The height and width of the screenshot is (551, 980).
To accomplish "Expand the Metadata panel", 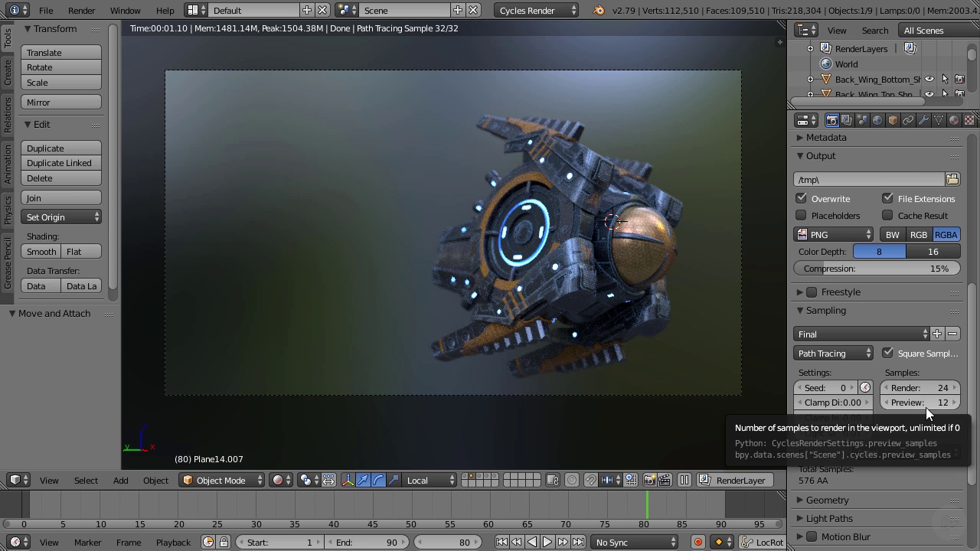I will pyautogui.click(x=826, y=138).
